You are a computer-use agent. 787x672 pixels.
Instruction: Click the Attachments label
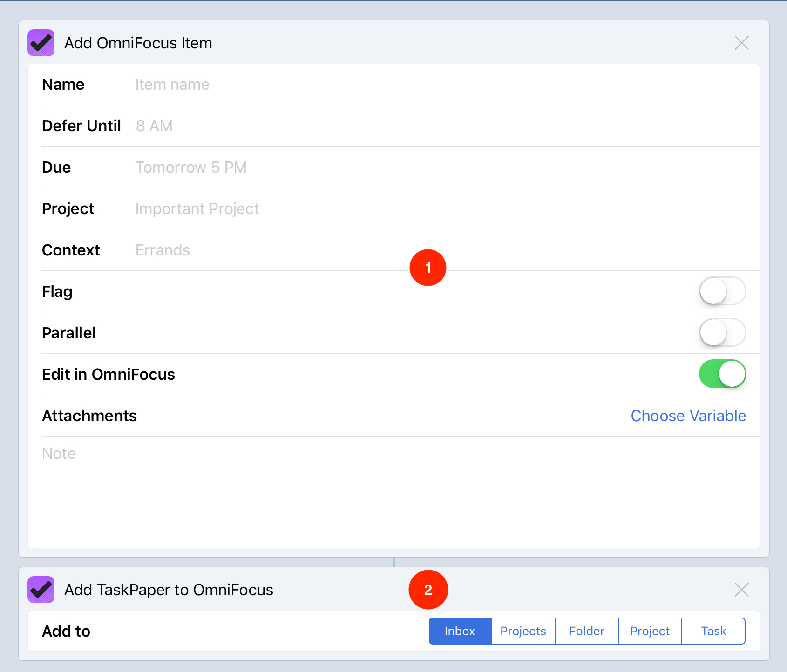click(x=89, y=416)
